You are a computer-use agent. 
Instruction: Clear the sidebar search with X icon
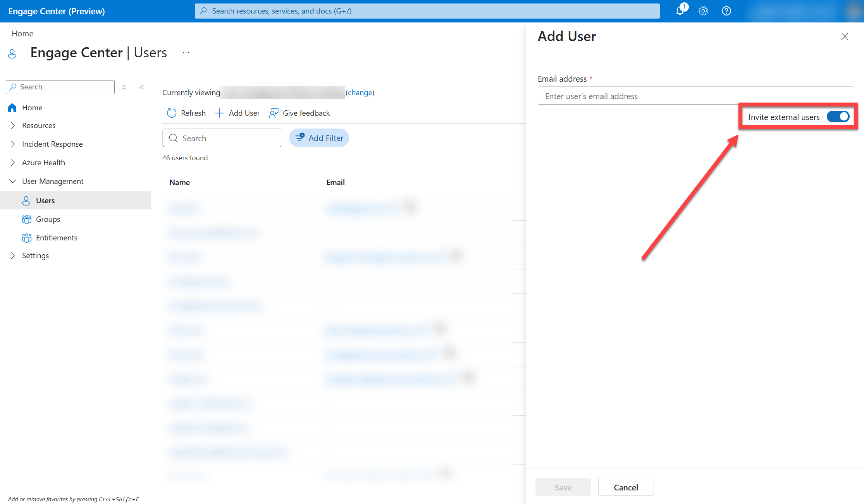[x=124, y=87]
